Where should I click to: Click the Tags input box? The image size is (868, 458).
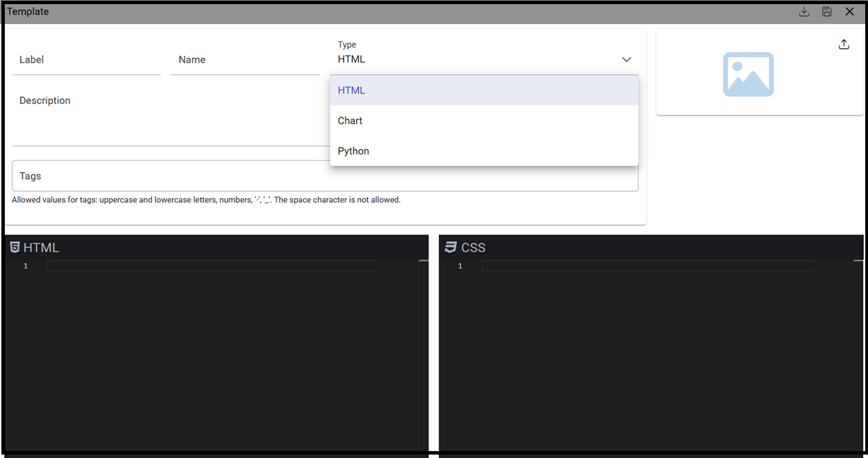point(325,176)
